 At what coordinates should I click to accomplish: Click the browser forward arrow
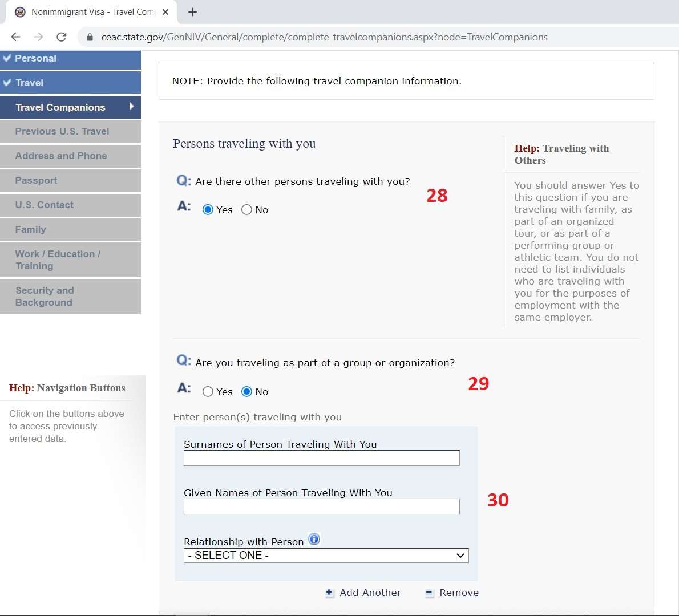click(x=39, y=37)
